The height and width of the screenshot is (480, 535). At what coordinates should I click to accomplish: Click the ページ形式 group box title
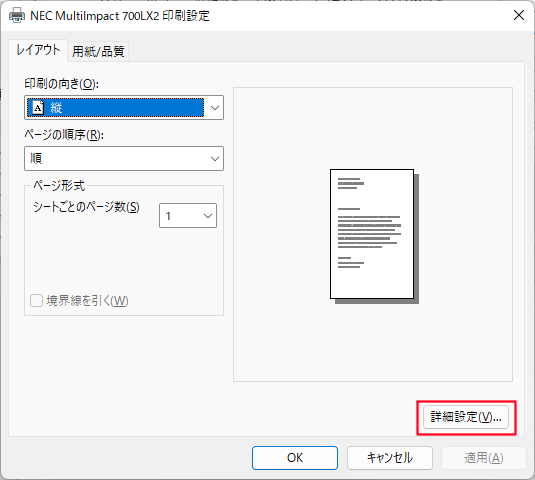coord(59,185)
